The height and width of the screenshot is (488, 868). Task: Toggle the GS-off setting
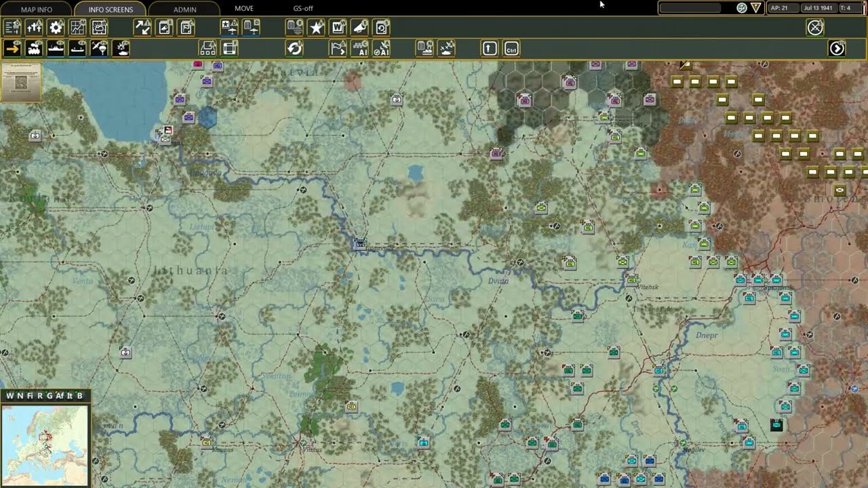[x=303, y=8]
